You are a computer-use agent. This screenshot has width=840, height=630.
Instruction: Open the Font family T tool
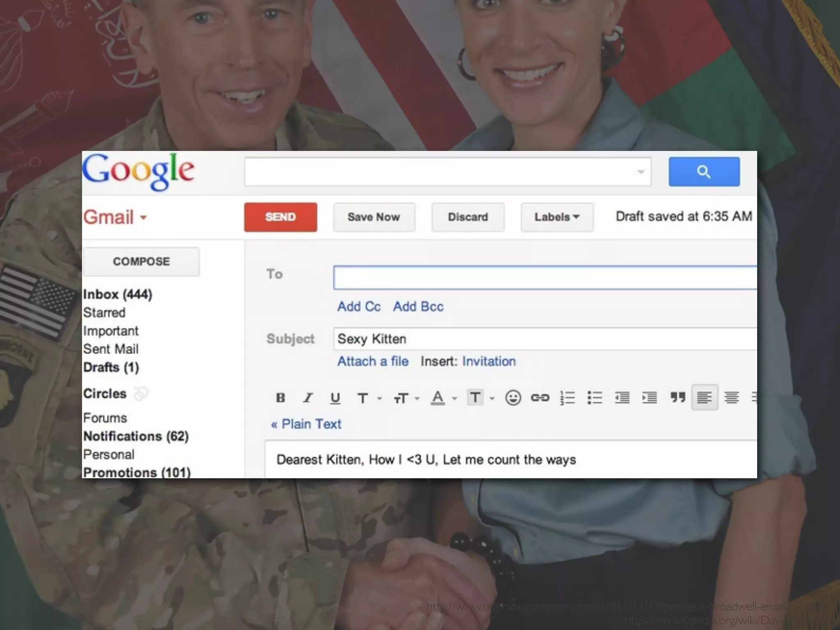point(363,398)
